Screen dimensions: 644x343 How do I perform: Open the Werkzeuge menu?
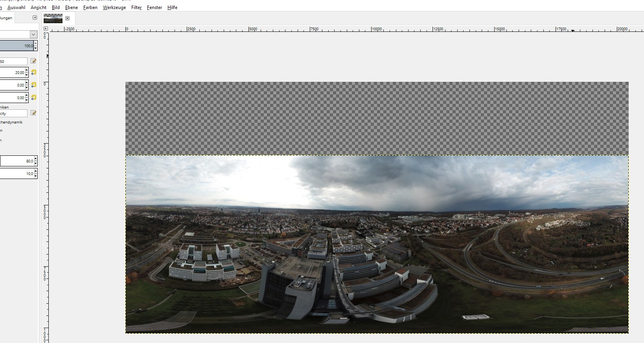(114, 7)
